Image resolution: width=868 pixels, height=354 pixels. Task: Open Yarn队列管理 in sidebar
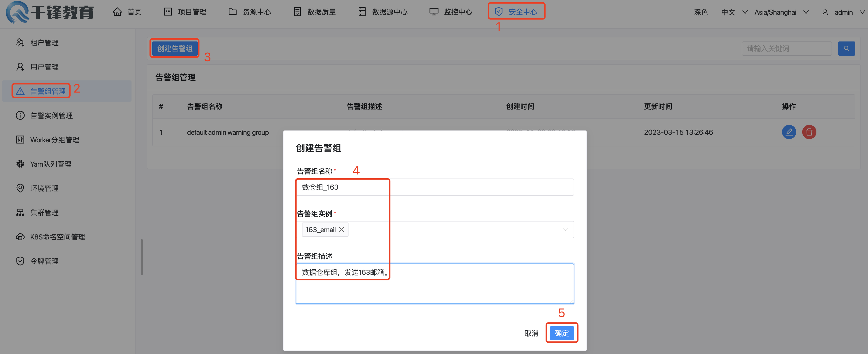point(51,164)
